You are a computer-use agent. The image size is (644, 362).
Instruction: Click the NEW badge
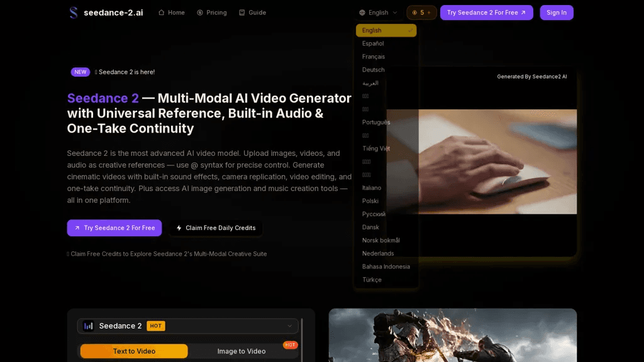coord(80,72)
